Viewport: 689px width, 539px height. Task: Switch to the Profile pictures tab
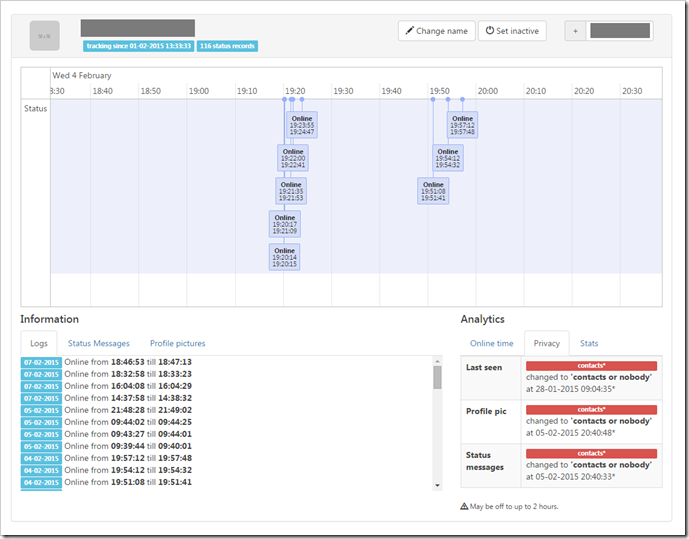point(177,343)
